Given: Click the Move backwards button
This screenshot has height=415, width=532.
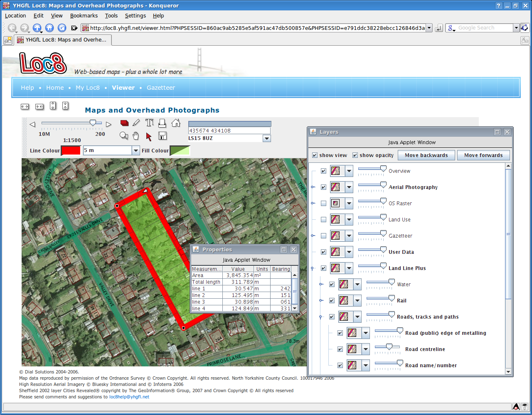Looking at the screenshot, I should 426,155.
